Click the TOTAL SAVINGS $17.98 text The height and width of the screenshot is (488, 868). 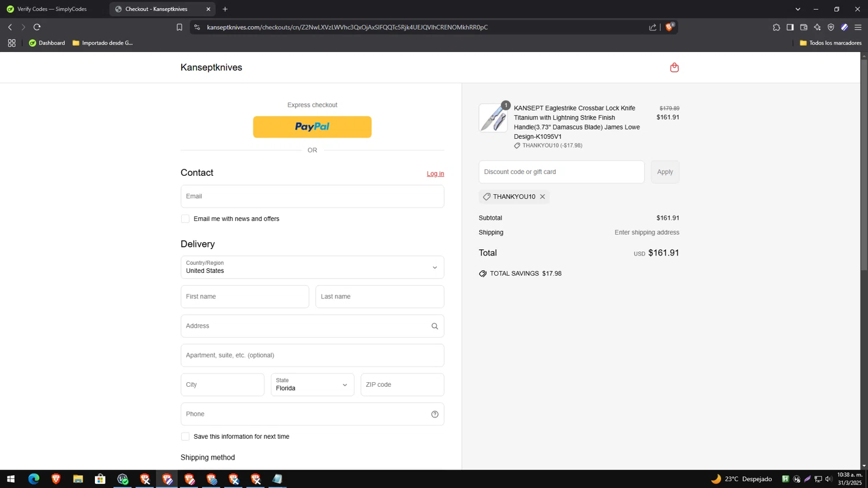[525, 273]
